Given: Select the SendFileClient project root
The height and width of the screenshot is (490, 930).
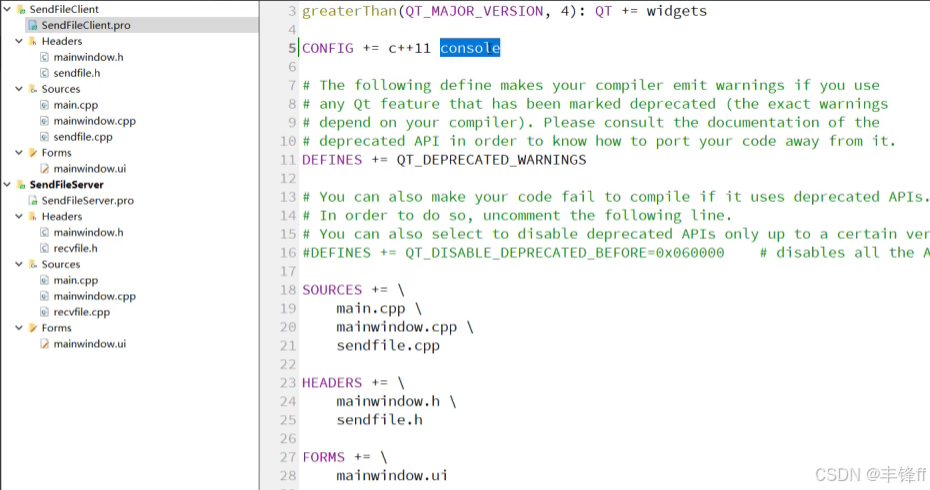Looking at the screenshot, I should (x=64, y=9).
